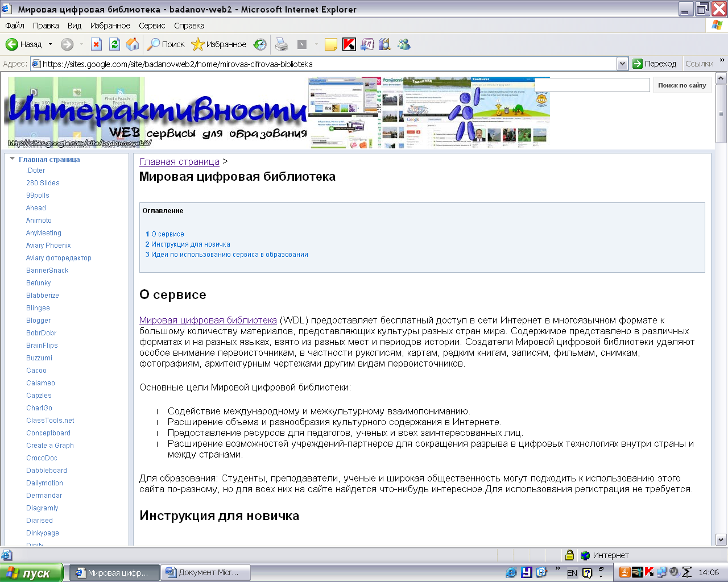728x582 pixels.
Task: Click the Forward arrow icon
Action: pyautogui.click(x=67, y=44)
